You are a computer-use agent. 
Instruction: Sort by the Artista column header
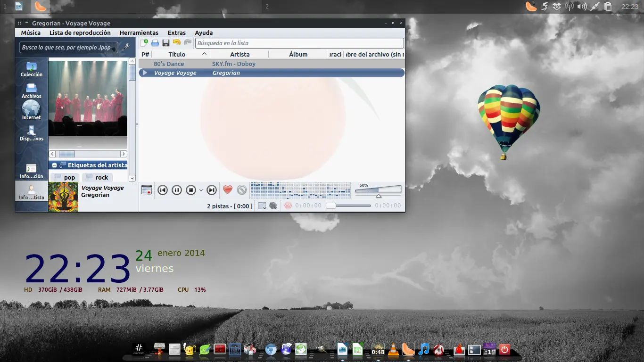pos(239,54)
